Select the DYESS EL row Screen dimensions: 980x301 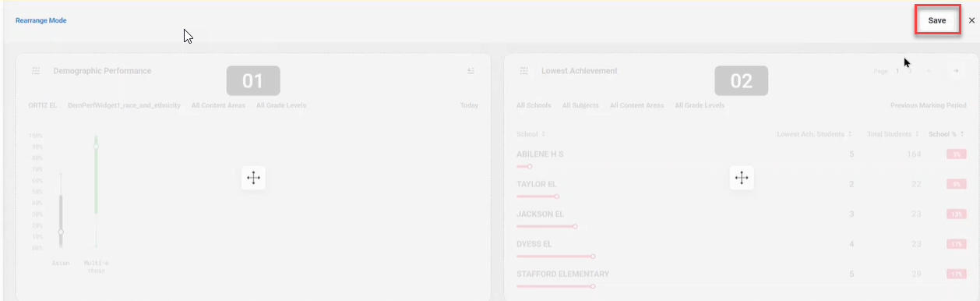coord(741,248)
